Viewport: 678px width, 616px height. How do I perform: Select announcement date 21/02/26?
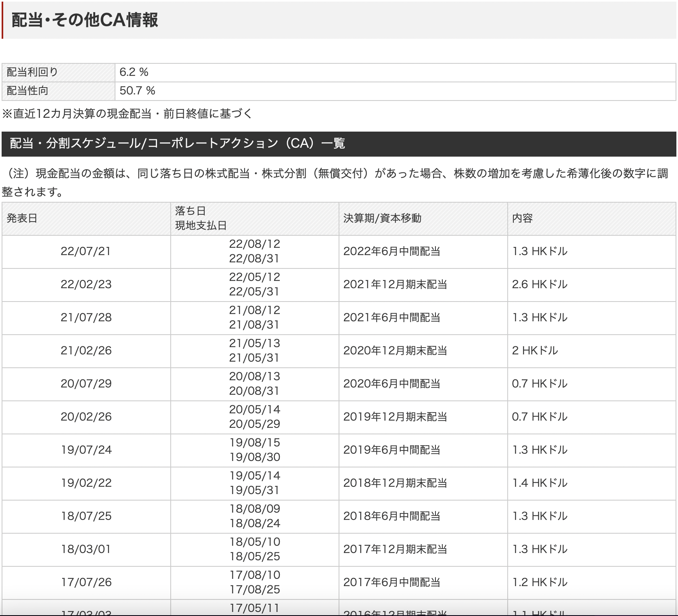point(86,351)
